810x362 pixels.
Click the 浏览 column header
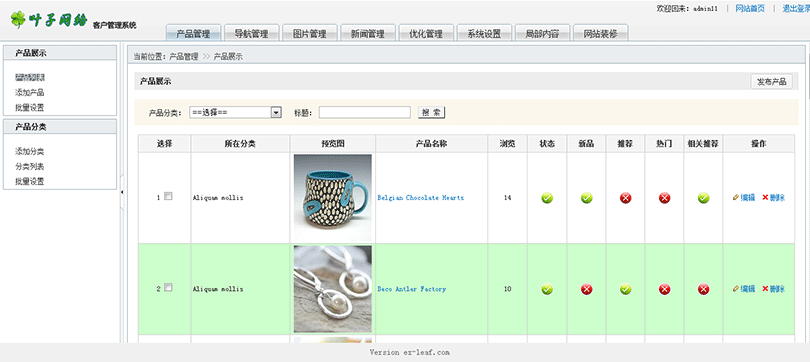[x=507, y=144]
